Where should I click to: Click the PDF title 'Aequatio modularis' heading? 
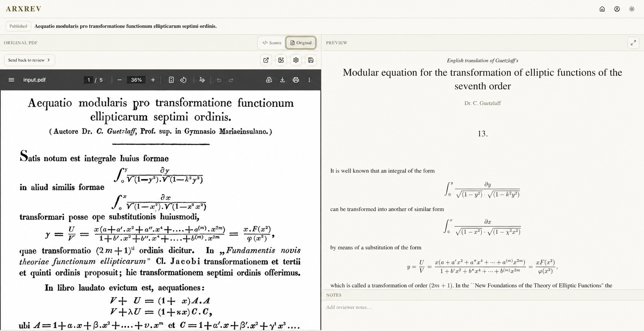coord(161,110)
